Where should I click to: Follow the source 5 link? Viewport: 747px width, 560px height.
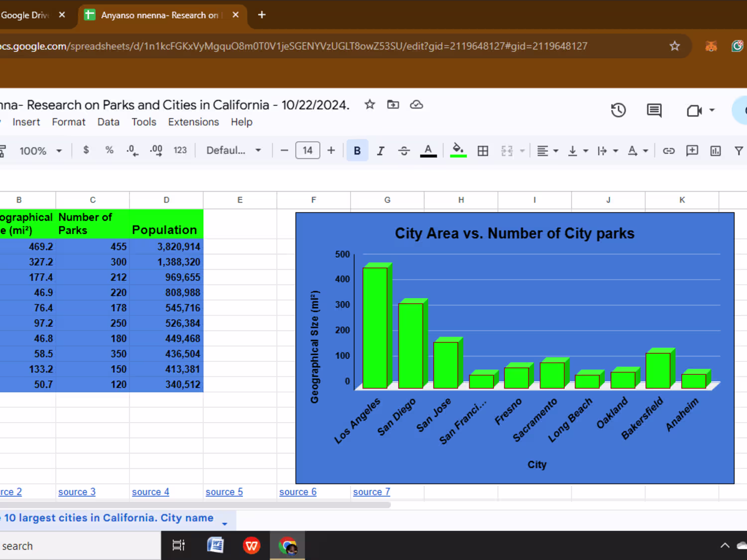[x=224, y=492]
